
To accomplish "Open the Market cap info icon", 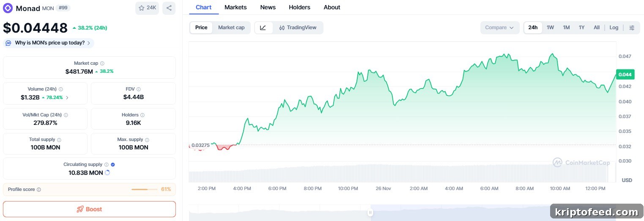I will 102,63.
